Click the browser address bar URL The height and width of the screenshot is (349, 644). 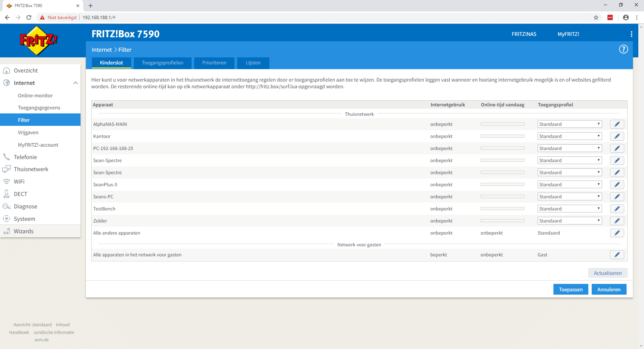[99, 17]
